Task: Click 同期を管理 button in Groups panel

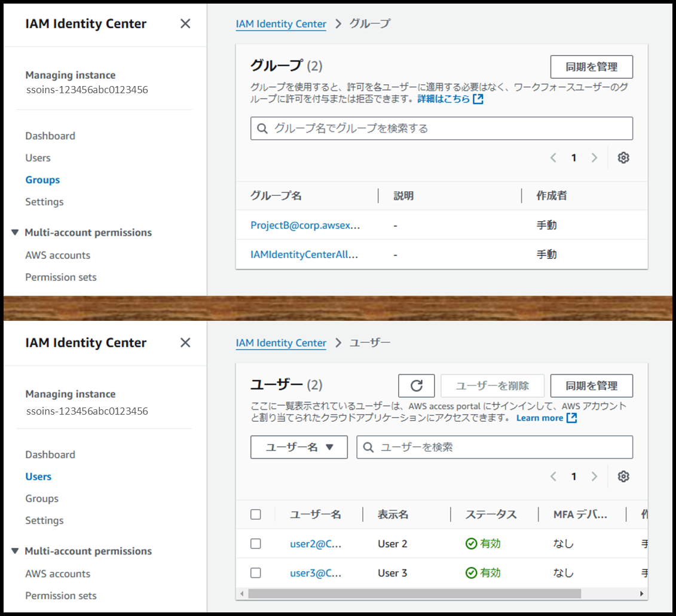Action: point(592,67)
